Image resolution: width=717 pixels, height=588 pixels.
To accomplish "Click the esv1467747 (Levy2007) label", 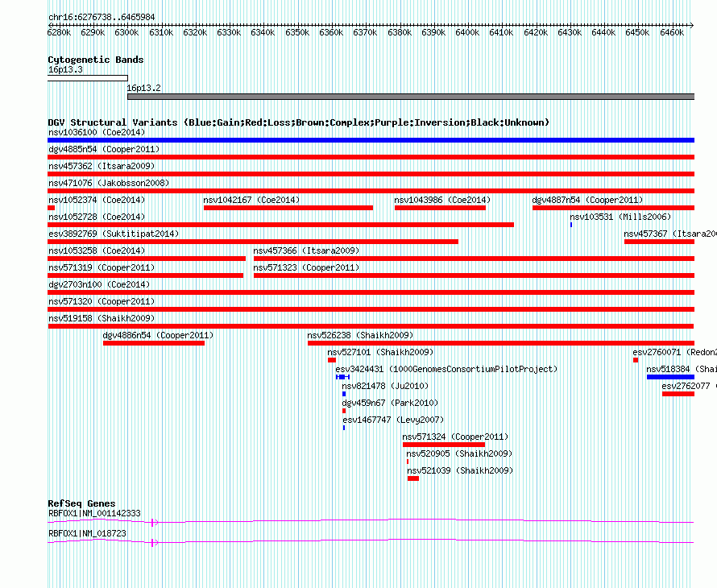I will click(x=393, y=420).
